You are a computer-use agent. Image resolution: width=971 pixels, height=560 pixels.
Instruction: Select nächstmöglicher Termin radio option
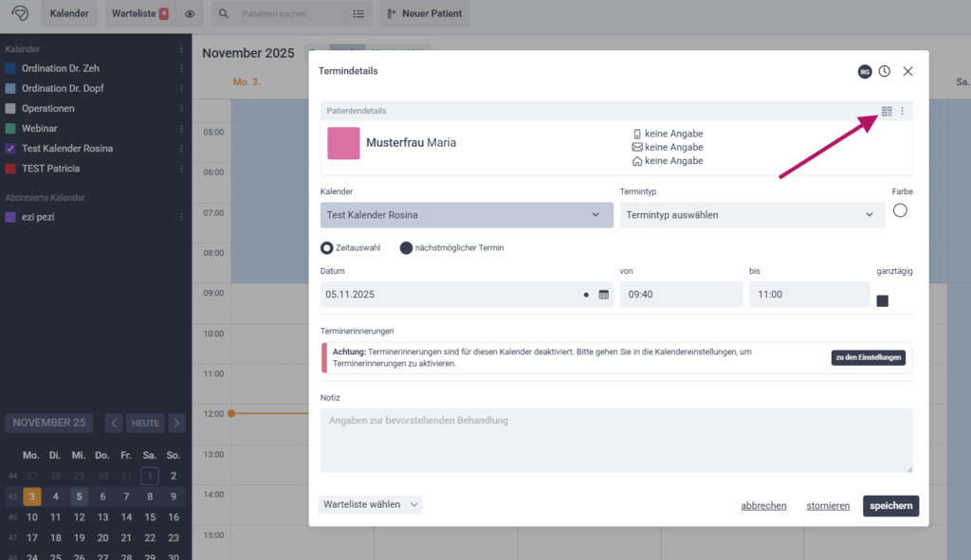(x=406, y=248)
